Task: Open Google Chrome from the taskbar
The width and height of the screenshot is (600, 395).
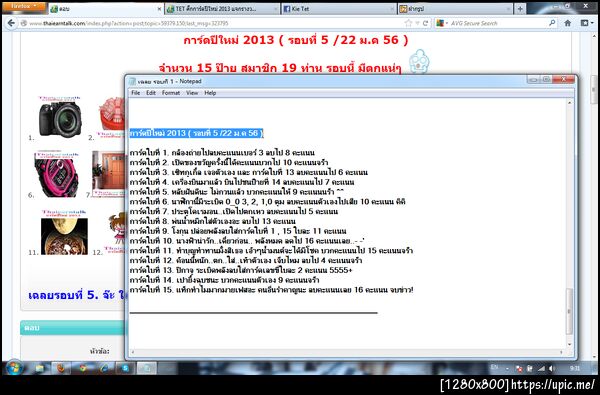Action: (83, 368)
